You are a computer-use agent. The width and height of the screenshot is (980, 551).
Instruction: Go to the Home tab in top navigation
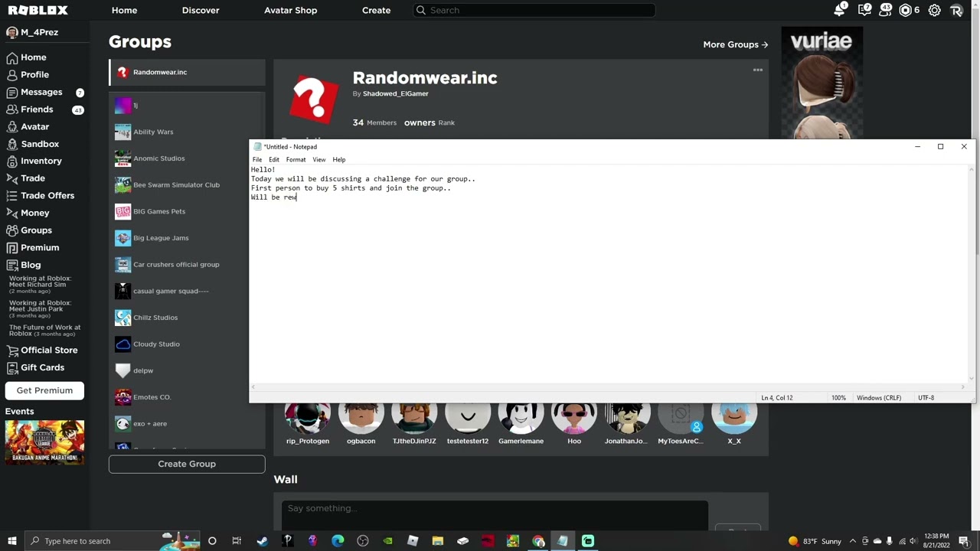pyautogui.click(x=124, y=10)
